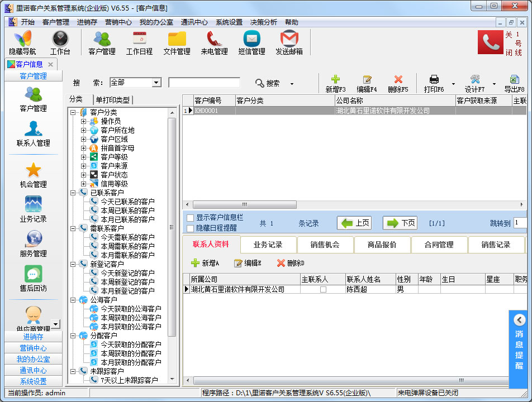Check the 主联系人 box for 陈西超

pos(323,290)
